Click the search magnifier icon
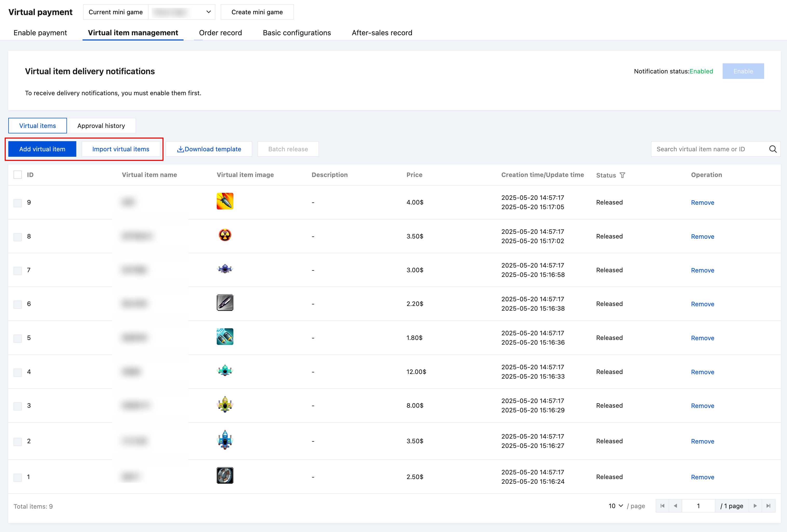Screen dimensions: 787x532 772,149
